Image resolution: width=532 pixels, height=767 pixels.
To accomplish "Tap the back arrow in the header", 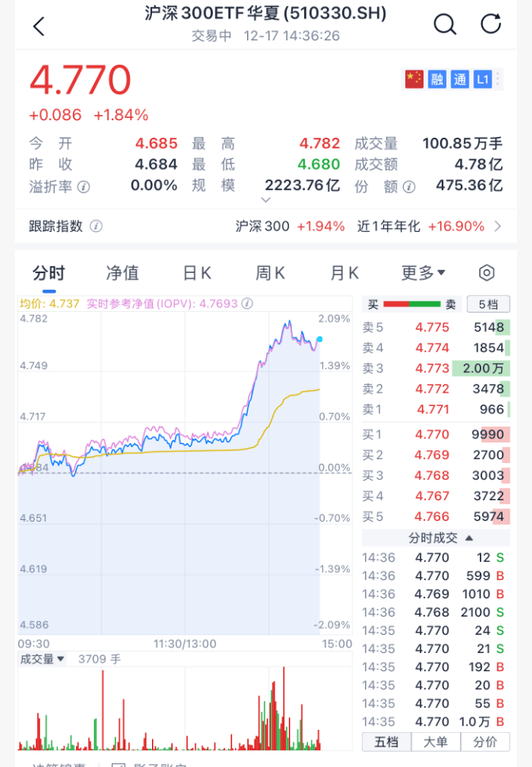I will [x=39, y=26].
